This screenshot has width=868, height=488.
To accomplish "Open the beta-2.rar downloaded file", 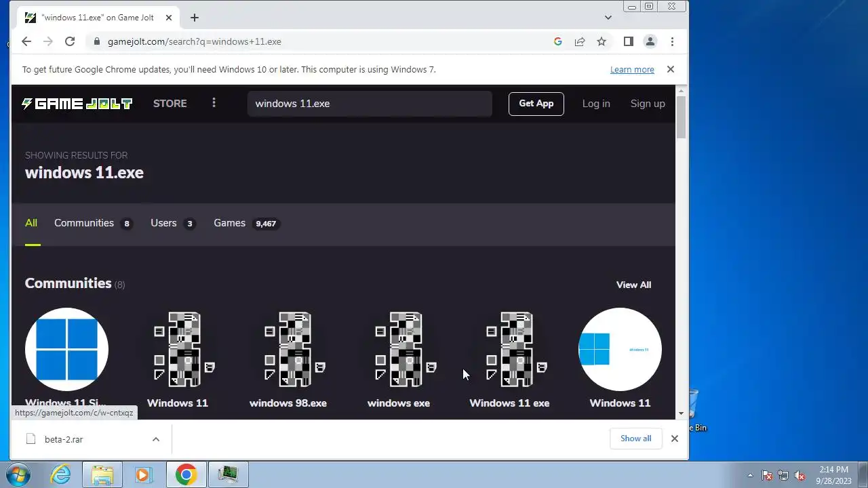I will 63,439.
